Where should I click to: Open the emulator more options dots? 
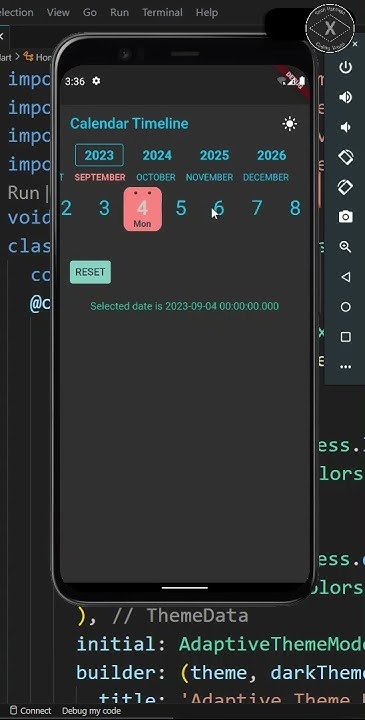(x=345, y=367)
